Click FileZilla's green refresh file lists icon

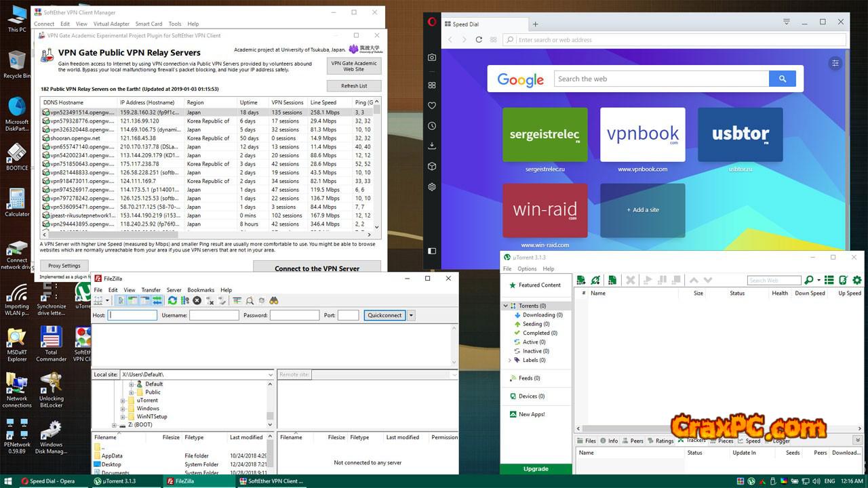point(172,300)
